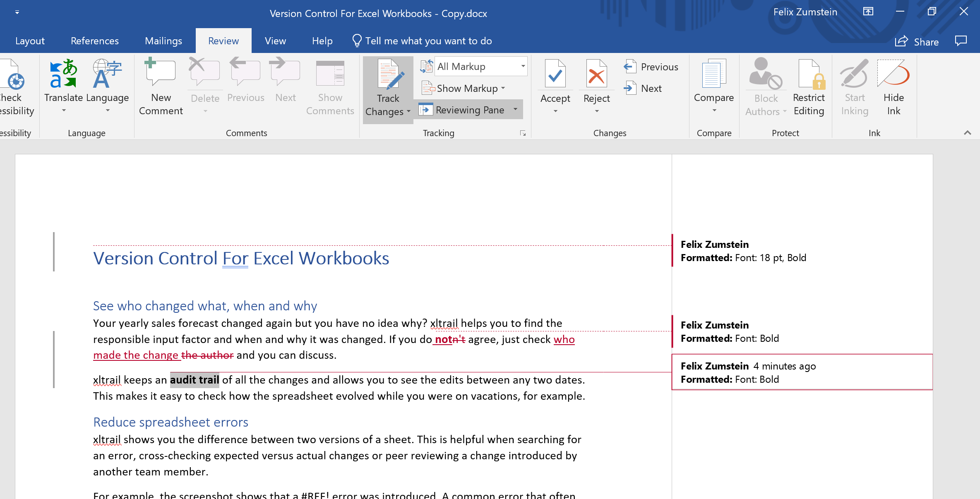Go to Previous change in Changes group
The width and height of the screenshot is (980, 499).
tap(651, 67)
